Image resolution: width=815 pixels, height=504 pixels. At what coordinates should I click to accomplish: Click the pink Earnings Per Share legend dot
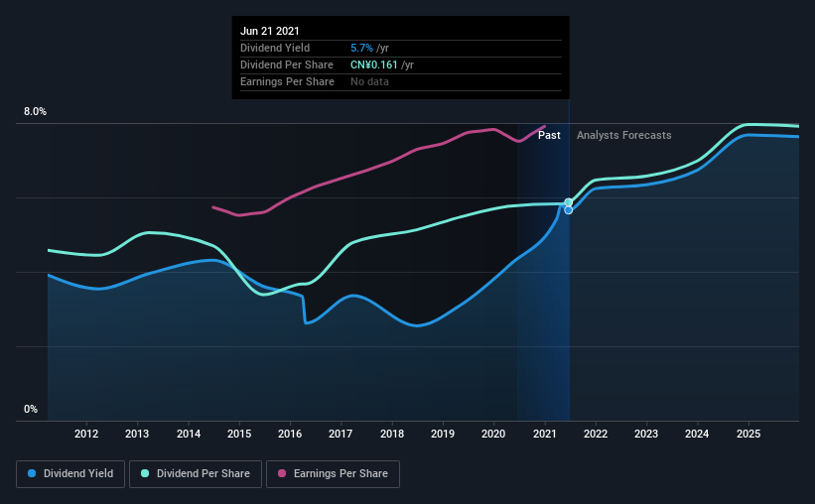click(x=282, y=473)
